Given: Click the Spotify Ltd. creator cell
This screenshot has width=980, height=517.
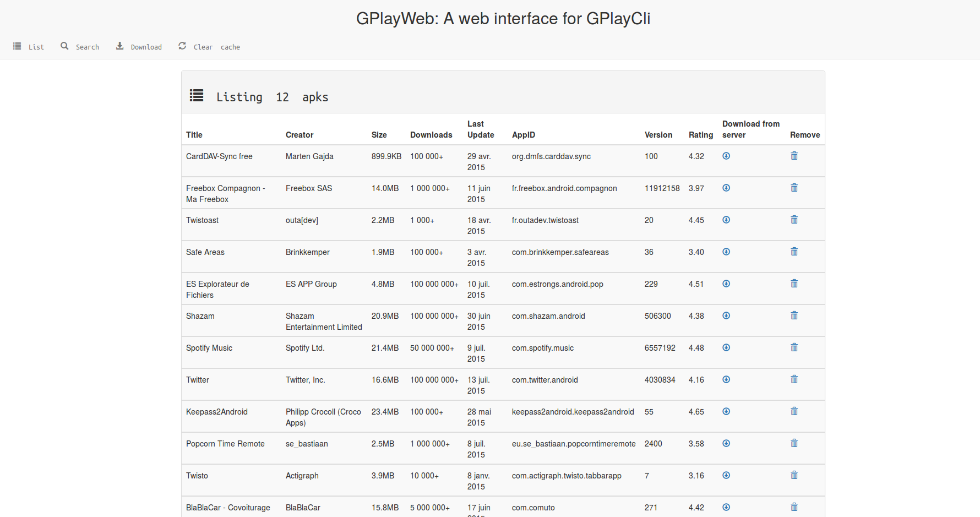Looking at the screenshot, I should tap(305, 348).
